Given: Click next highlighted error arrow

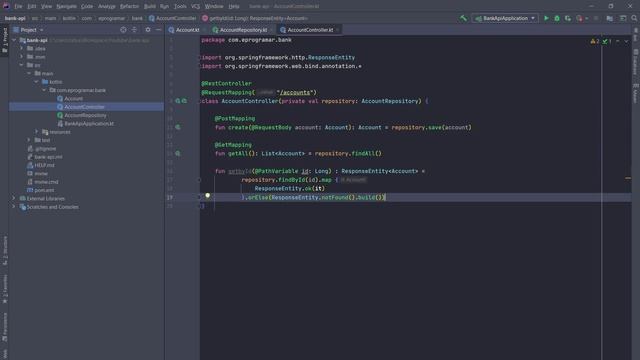Looking at the screenshot, I should (626, 41).
